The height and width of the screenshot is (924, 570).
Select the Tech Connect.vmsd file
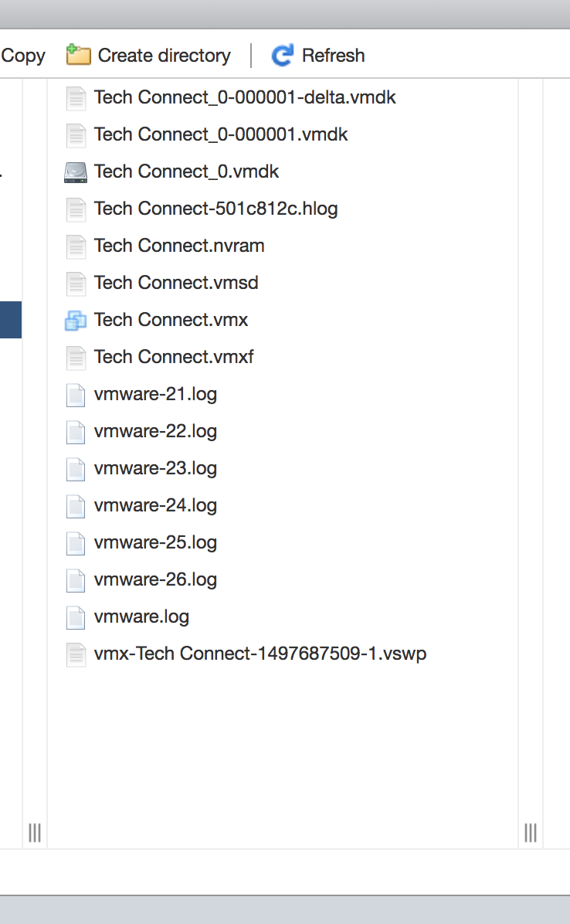pos(176,283)
